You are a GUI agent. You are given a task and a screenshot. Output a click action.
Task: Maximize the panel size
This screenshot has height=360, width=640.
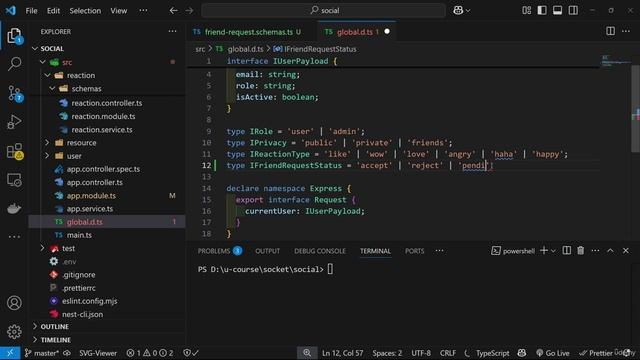coord(610,251)
